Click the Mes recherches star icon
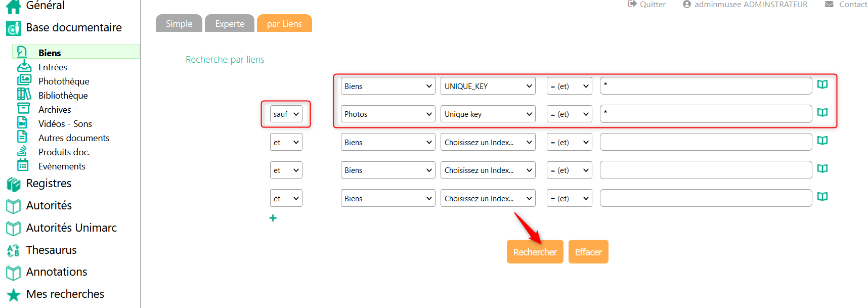Screen dimensions: 868x308 click(14, 294)
